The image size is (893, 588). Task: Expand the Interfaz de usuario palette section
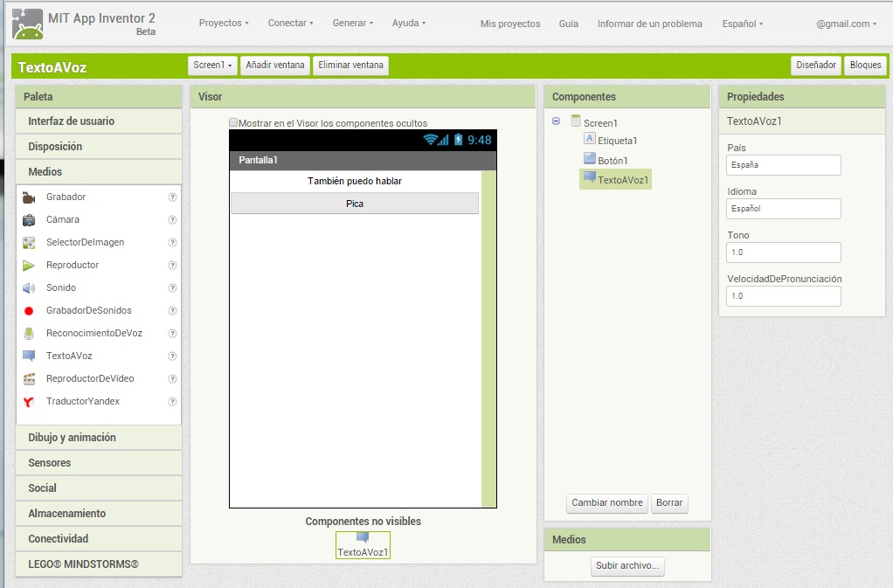[99, 121]
